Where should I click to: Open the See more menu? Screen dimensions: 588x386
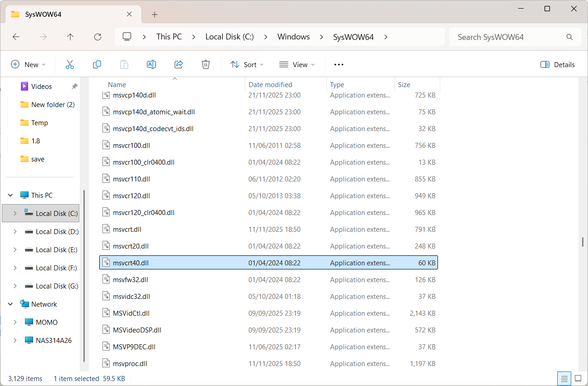(338, 64)
